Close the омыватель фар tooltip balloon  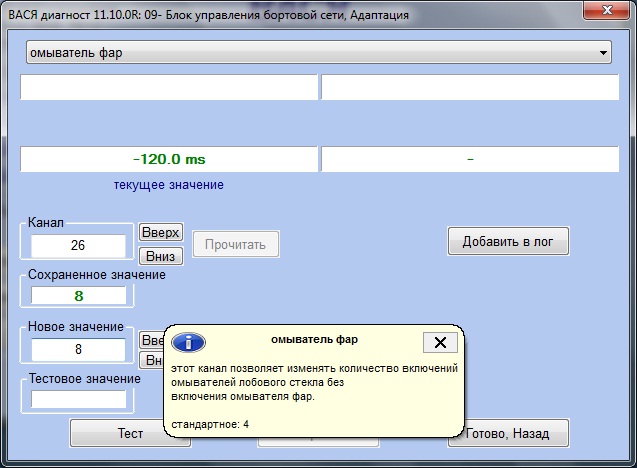440,342
